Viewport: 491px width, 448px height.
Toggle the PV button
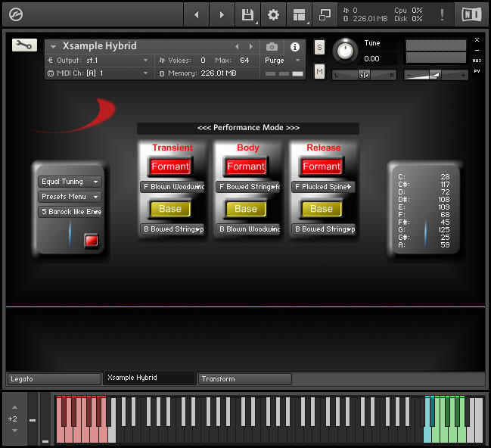click(x=477, y=71)
